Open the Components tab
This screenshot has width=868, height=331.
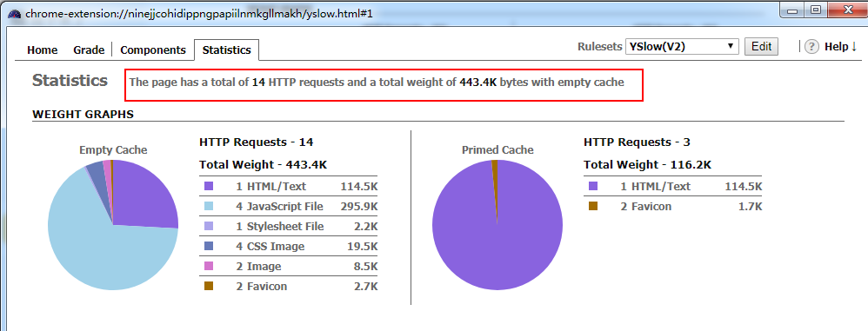[153, 50]
